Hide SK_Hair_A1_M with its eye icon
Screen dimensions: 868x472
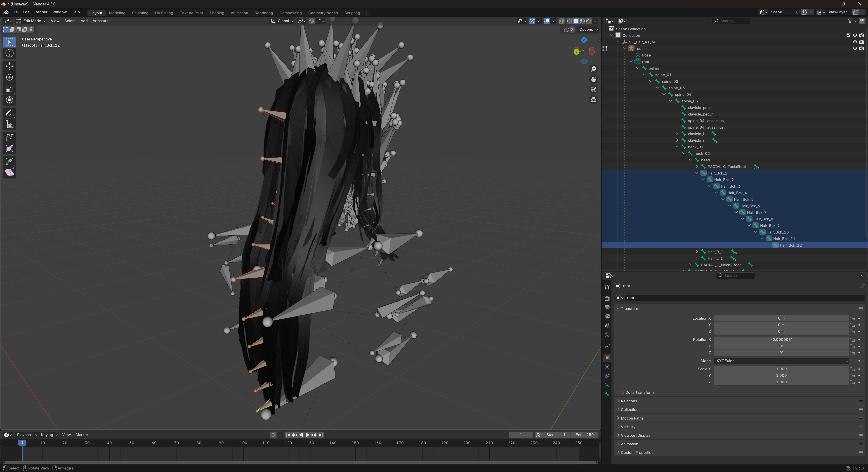855,42
